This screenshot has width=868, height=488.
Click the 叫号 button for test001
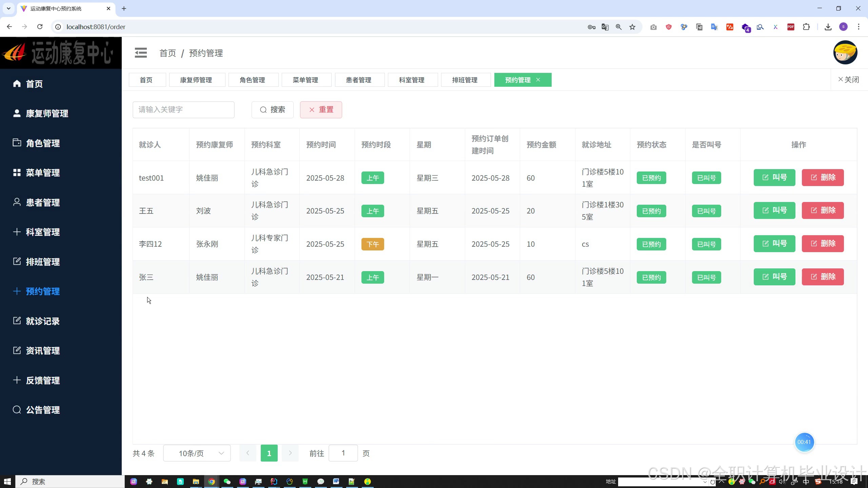[x=774, y=177]
